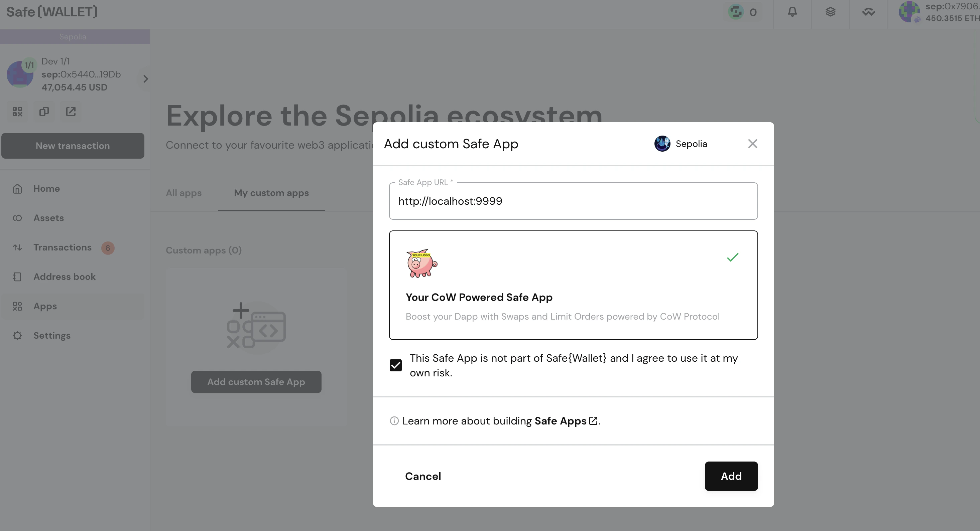The height and width of the screenshot is (531, 980).
Task: Open the address in block explorer icon
Action: (x=71, y=111)
